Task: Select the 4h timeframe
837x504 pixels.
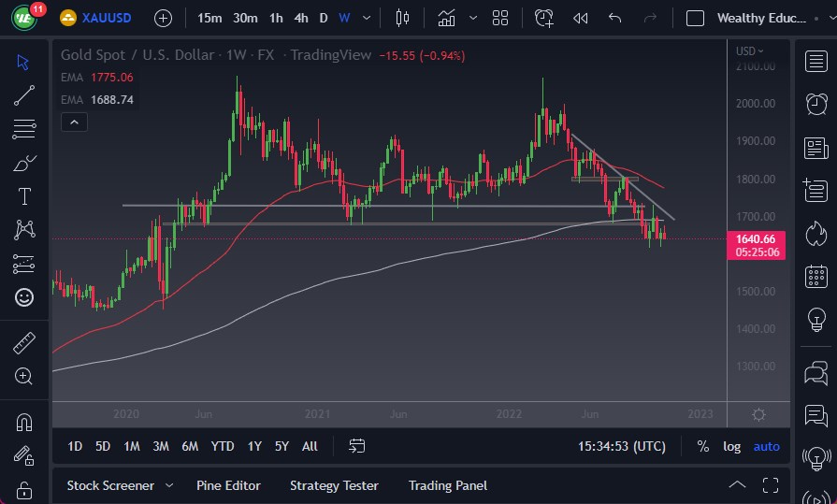Action: pyautogui.click(x=300, y=18)
